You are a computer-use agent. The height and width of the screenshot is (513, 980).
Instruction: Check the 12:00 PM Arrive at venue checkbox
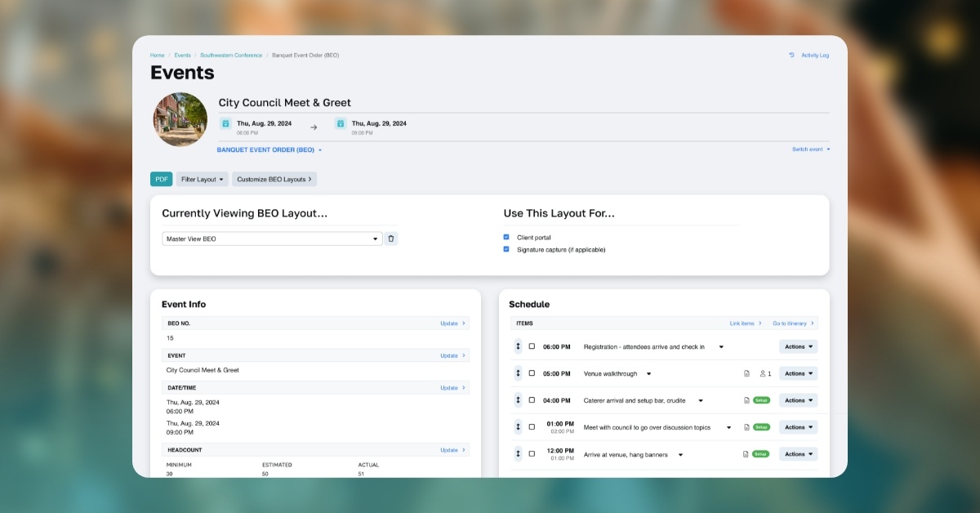point(532,453)
